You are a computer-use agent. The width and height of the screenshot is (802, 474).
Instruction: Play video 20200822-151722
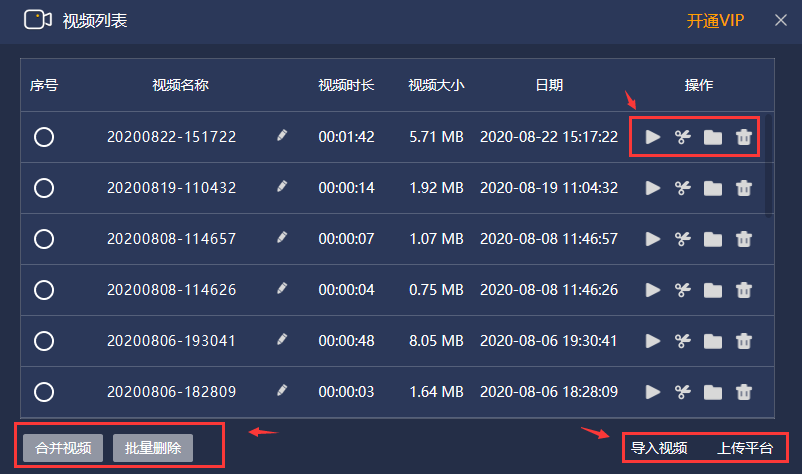[653, 137]
